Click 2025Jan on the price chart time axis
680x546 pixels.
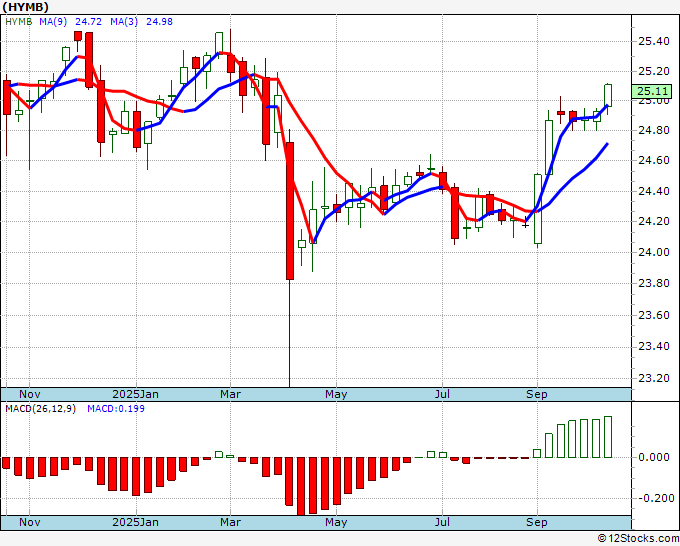point(135,394)
